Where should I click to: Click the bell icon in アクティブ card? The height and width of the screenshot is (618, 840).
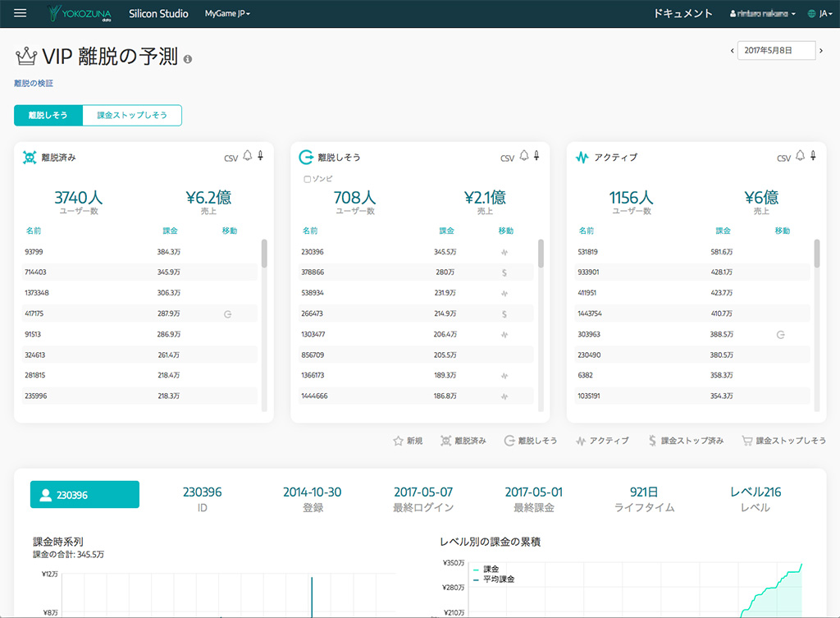(800, 156)
